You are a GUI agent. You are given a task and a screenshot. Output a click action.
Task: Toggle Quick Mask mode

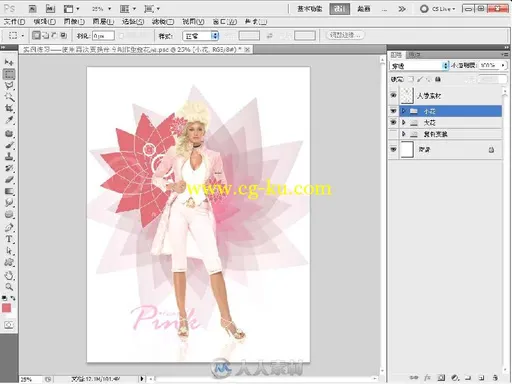(9, 325)
